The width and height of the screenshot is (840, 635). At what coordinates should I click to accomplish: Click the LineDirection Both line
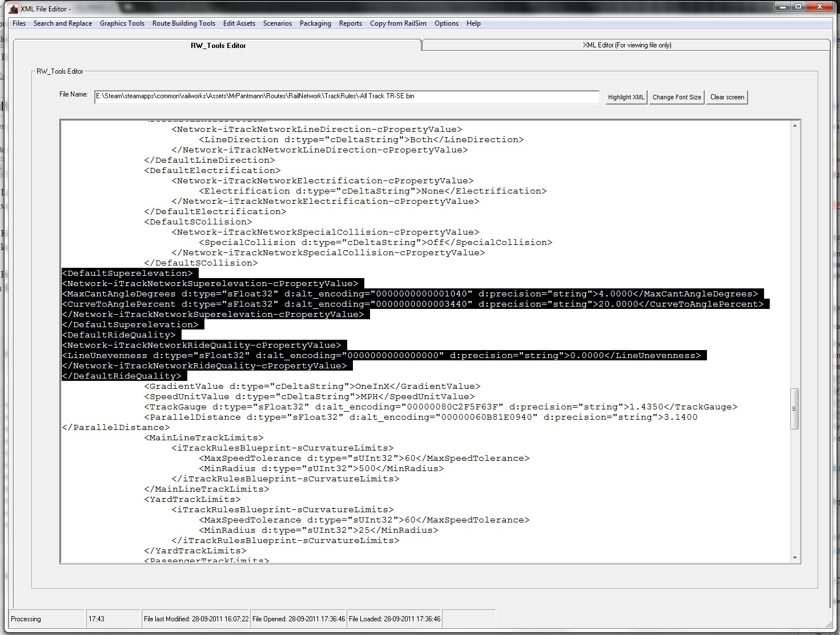(361, 140)
